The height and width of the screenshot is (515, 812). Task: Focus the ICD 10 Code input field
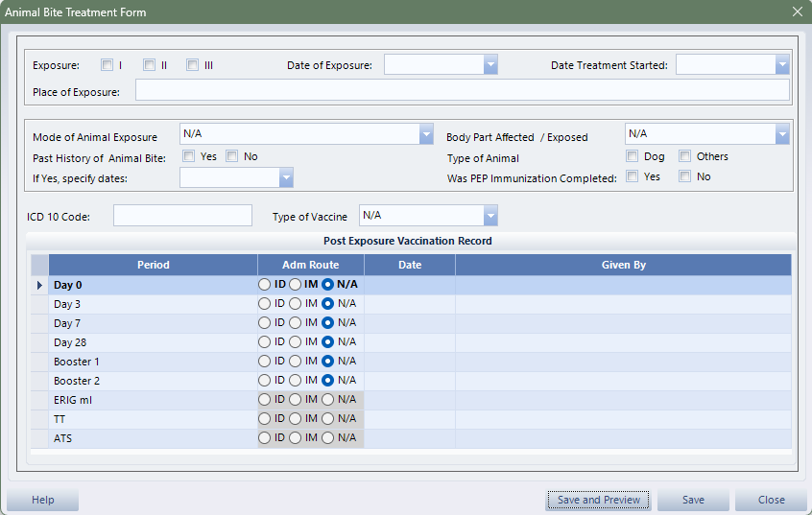pyautogui.click(x=182, y=216)
